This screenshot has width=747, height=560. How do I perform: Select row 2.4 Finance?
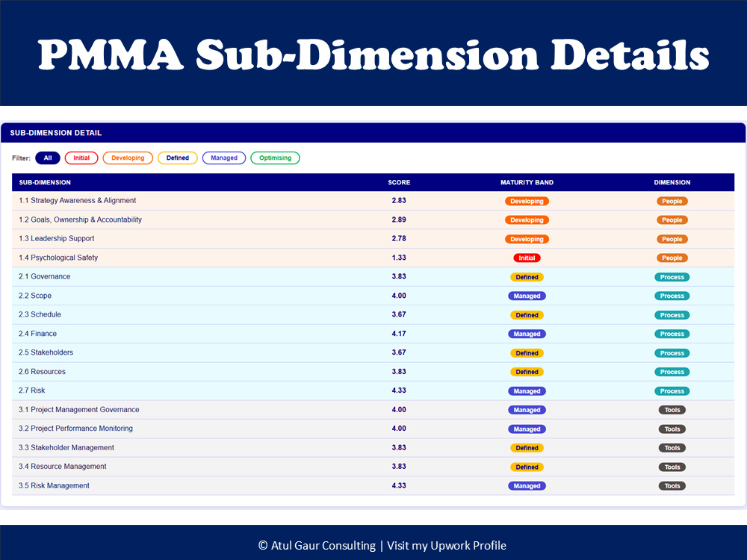373,334
